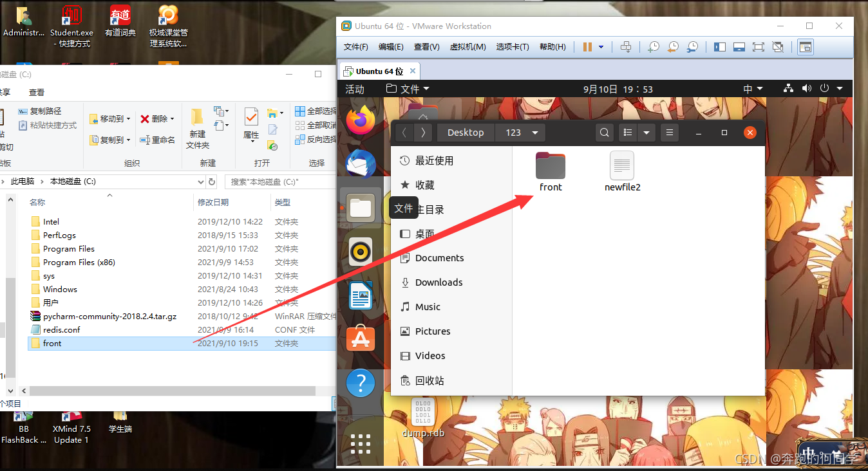Select the dump.rdb file on the Ubuntu desktop
The image size is (868, 471).
click(x=423, y=418)
